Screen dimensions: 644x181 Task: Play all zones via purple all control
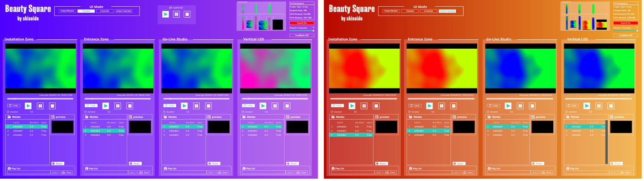(166, 14)
